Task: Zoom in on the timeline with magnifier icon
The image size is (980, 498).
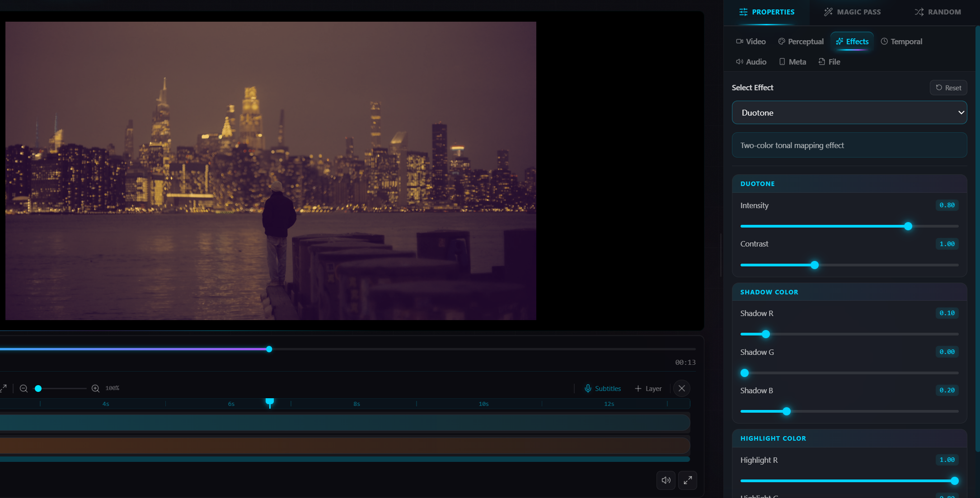Action: coord(96,388)
